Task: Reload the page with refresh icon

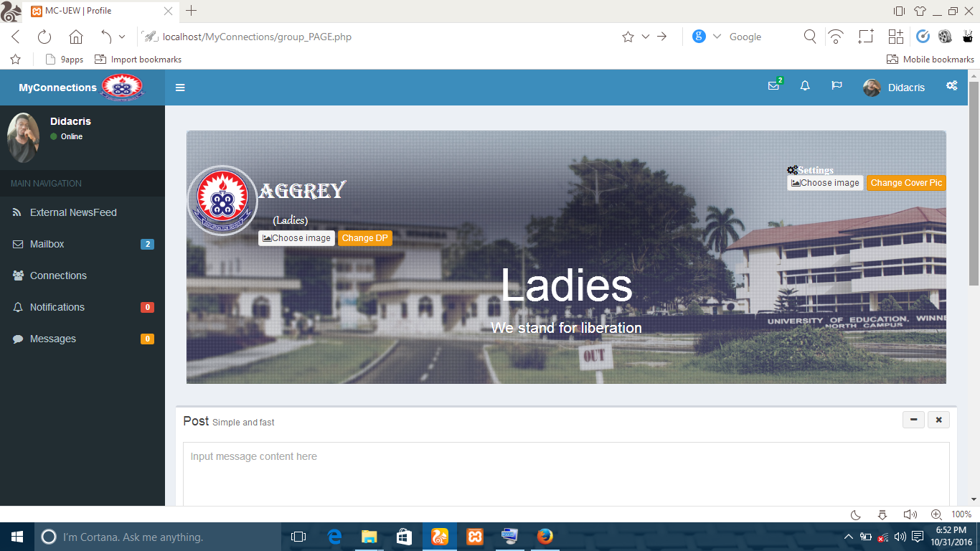Action: [x=44, y=37]
